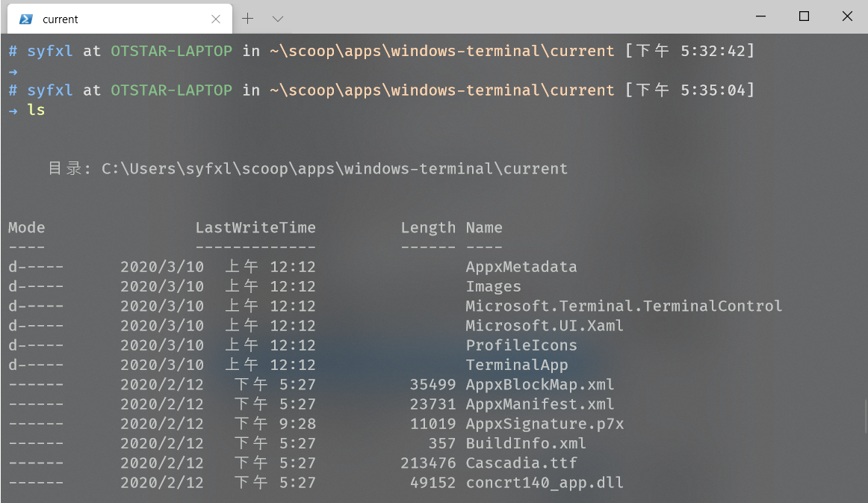Click the 9:28 time on AppxSignature row
Screen dimensions: 868x503
(297, 424)
